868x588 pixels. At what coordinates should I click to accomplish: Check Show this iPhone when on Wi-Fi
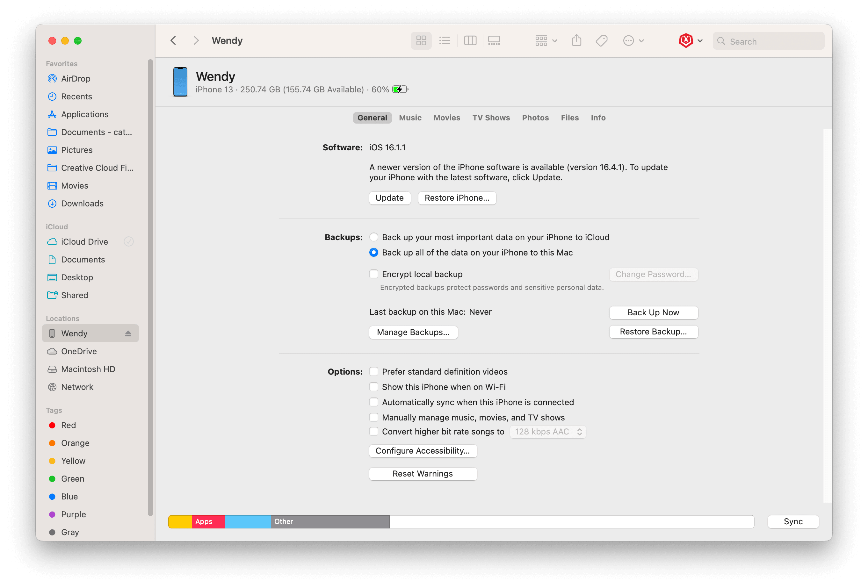[x=373, y=387]
